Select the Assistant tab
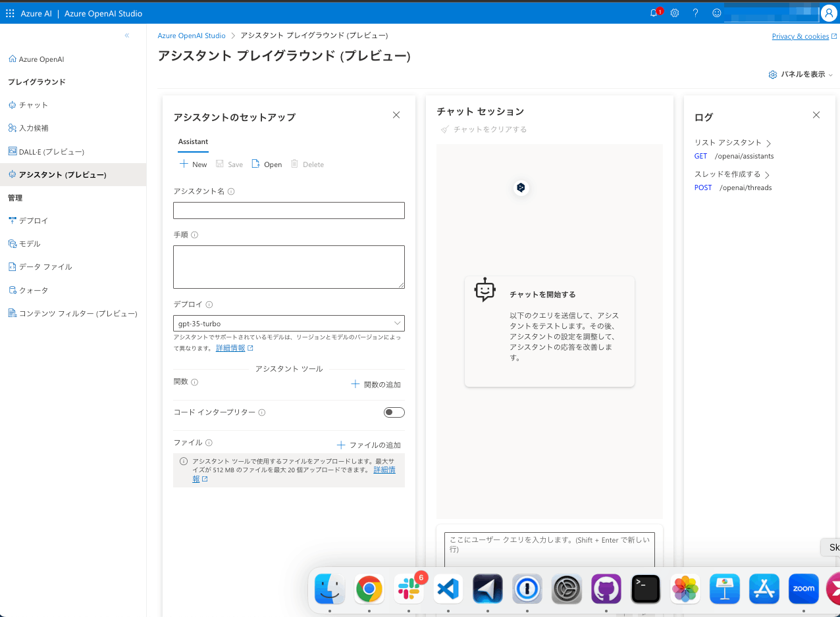Image resolution: width=840 pixels, height=617 pixels. click(193, 141)
